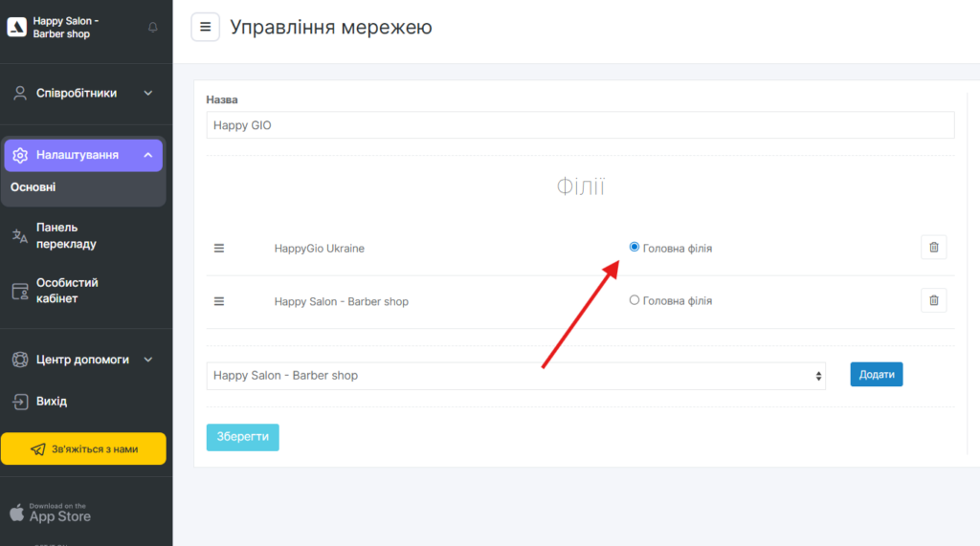
Task: Grab the drag handle for HappyGio Ukraine
Action: (x=219, y=249)
